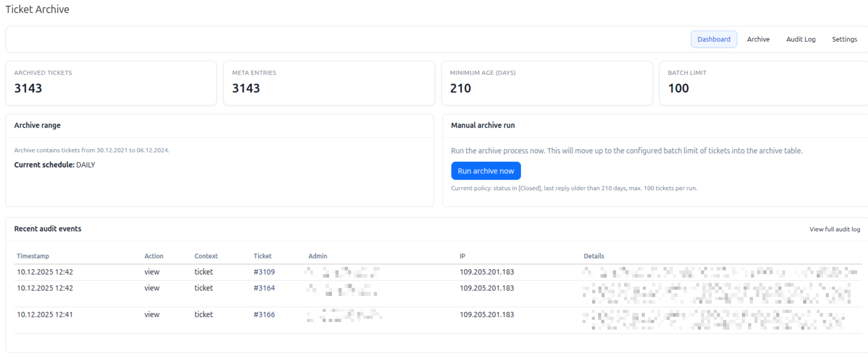This screenshot has height=358, width=868.
Task: Select ticket #3166 audit row
Action: (264, 315)
